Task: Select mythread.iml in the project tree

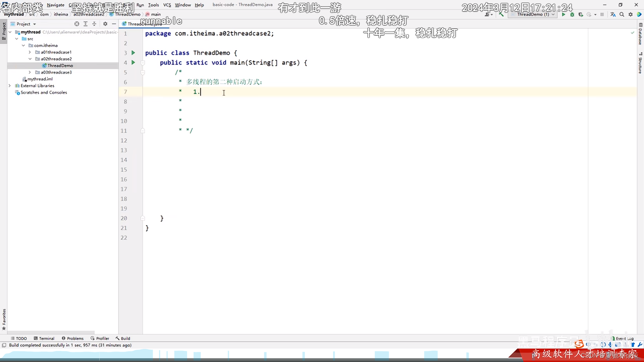Action: 40,79
